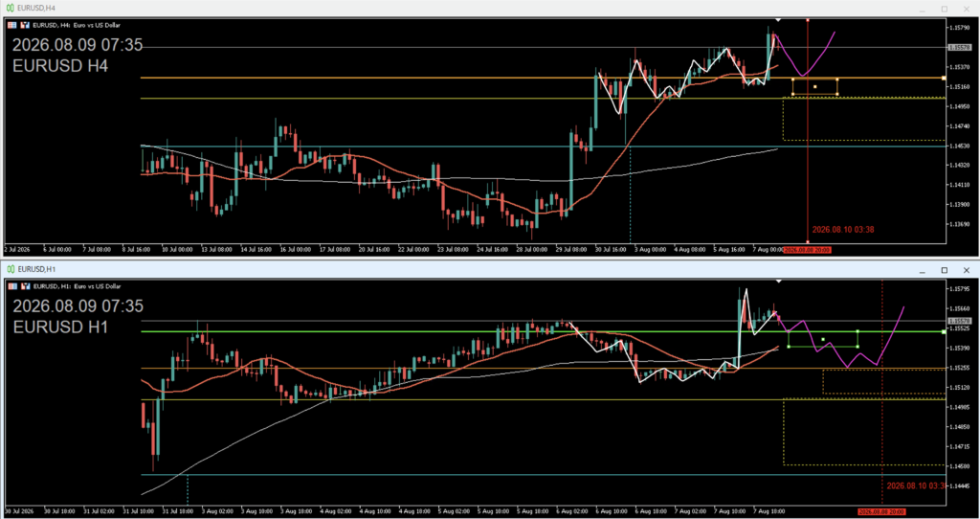Select center point of green rectangle in H1 chart
Viewport: 980px width, 519px height.
coord(823,340)
